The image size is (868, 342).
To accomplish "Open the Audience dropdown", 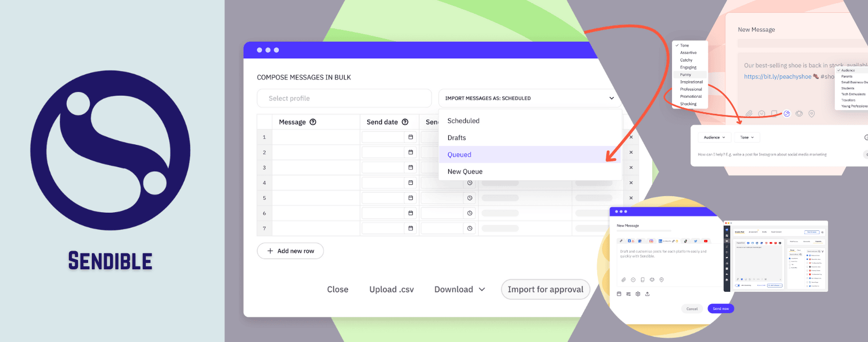I will (714, 137).
